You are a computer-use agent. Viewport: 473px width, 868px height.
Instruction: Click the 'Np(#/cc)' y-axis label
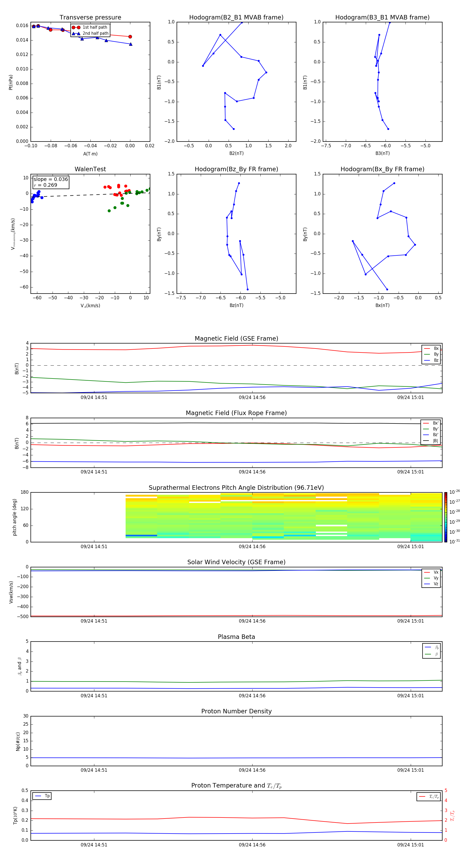(x=18, y=741)
